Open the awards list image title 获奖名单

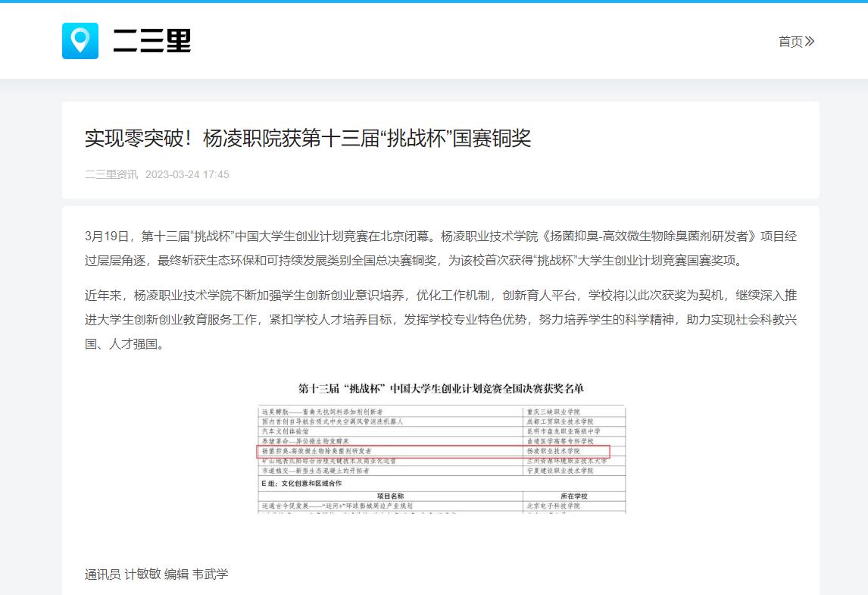pyautogui.click(x=441, y=389)
